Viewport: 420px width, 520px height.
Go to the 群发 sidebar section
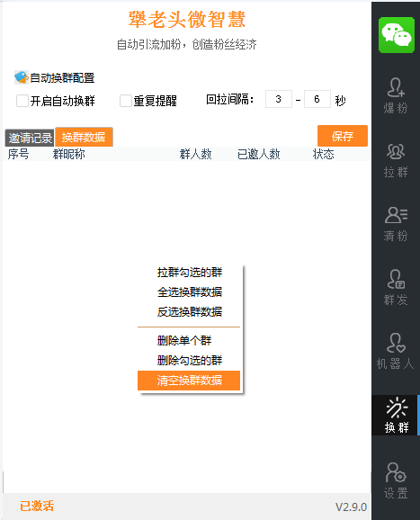tap(396, 288)
